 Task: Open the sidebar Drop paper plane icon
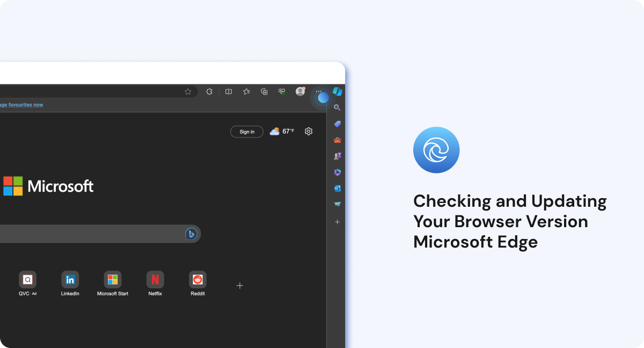(x=337, y=205)
